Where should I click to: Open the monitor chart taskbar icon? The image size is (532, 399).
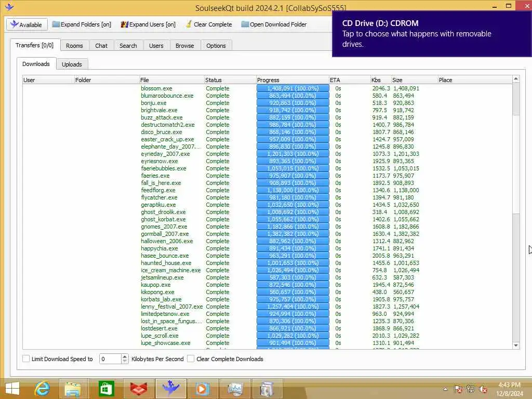pos(235,389)
